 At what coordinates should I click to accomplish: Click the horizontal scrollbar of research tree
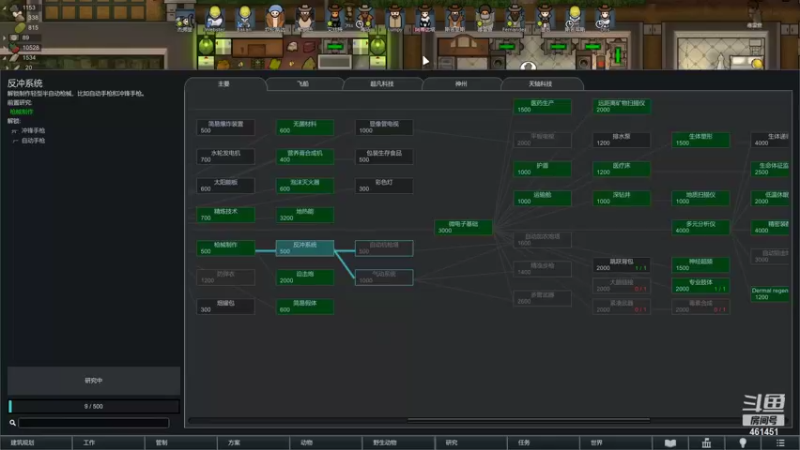[x=528, y=420]
